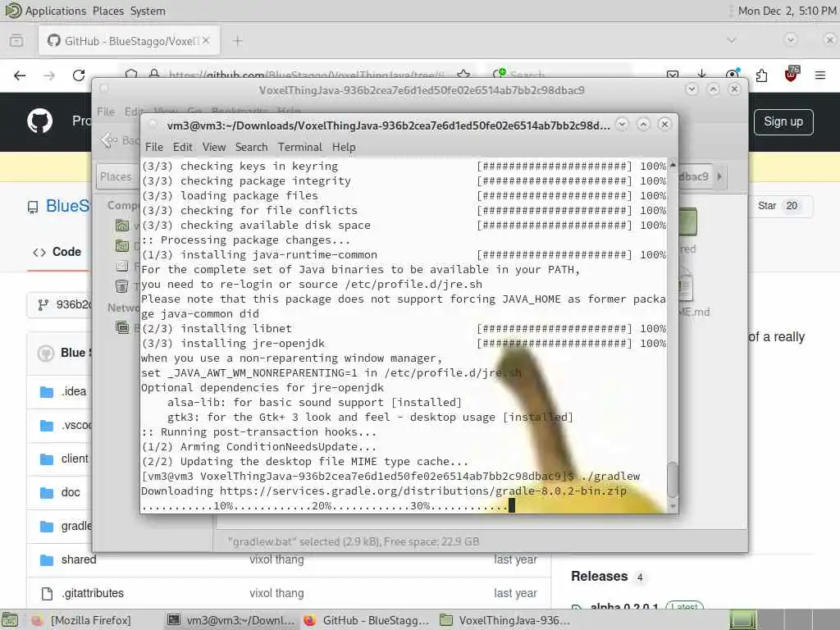Click the top panel MATE logo icon

tap(13, 10)
